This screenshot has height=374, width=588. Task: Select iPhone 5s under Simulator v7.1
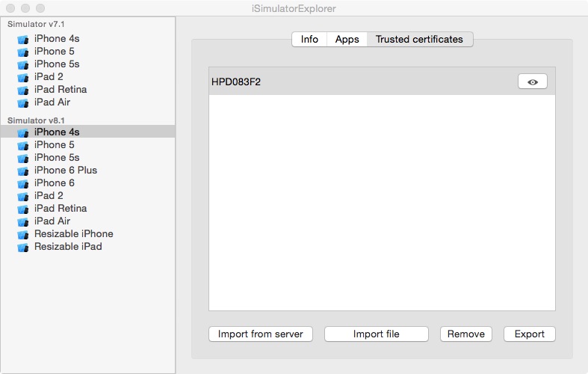pos(87,64)
